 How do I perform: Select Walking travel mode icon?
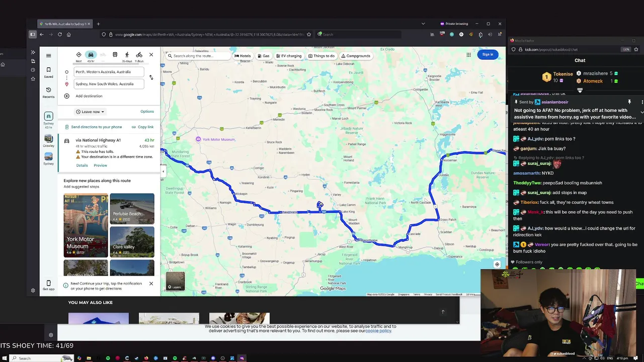127,55
